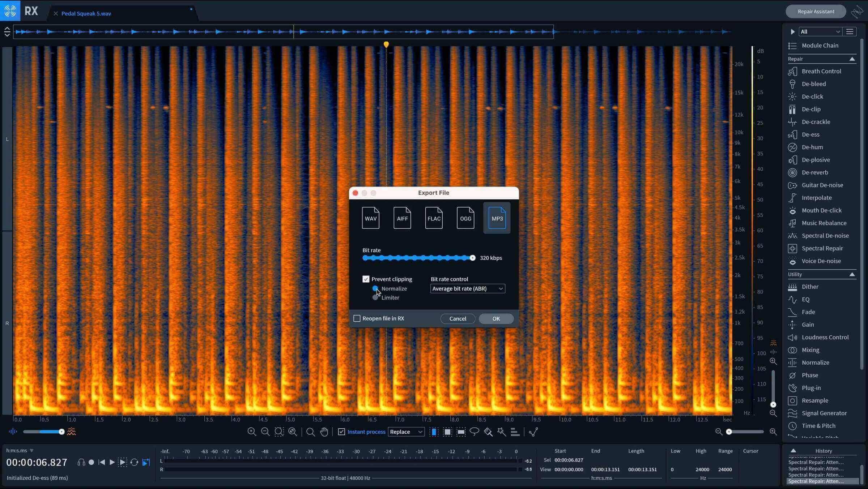Screen dimensions: 868x489
Task: Collapse the Repair section
Action: click(x=852, y=59)
